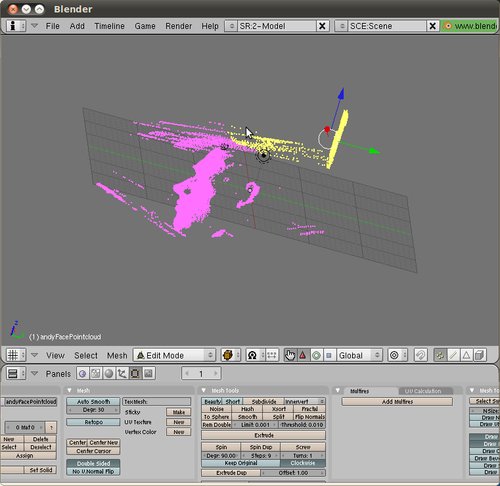500x486 pixels.
Task: Delete the SR:2-Model screen with X
Action: (x=322, y=26)
